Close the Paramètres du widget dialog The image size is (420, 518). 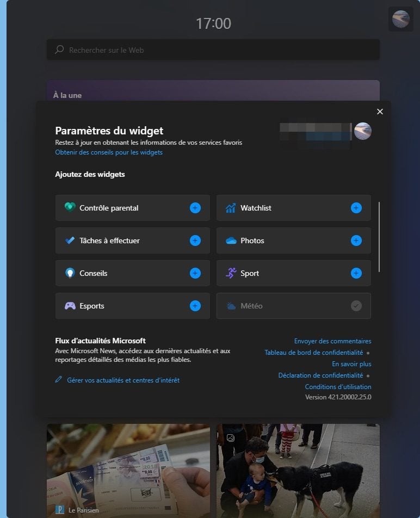click(380, 112)
